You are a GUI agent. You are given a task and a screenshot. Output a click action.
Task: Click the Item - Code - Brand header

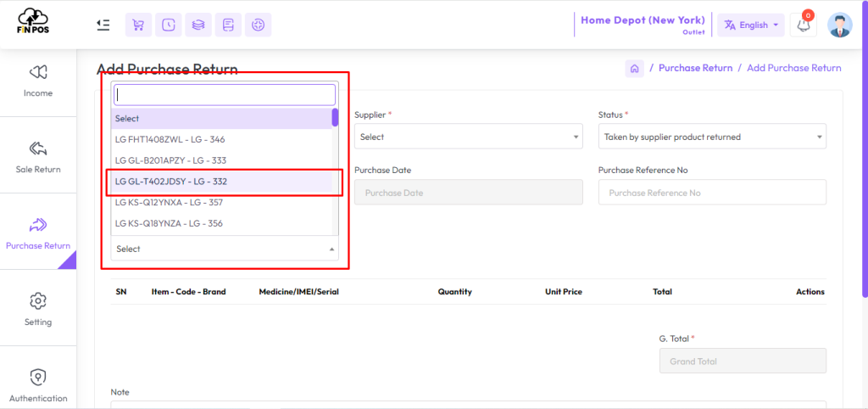(188, 292)
